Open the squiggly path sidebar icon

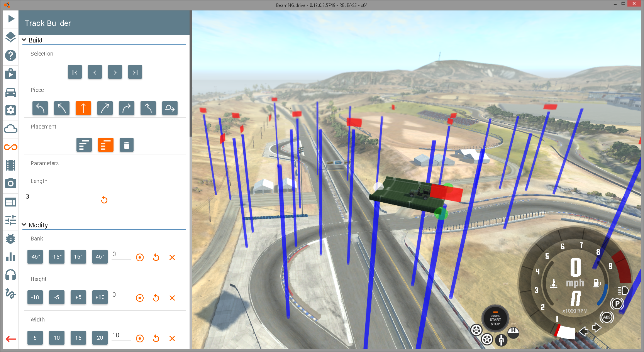pos(11,293)
